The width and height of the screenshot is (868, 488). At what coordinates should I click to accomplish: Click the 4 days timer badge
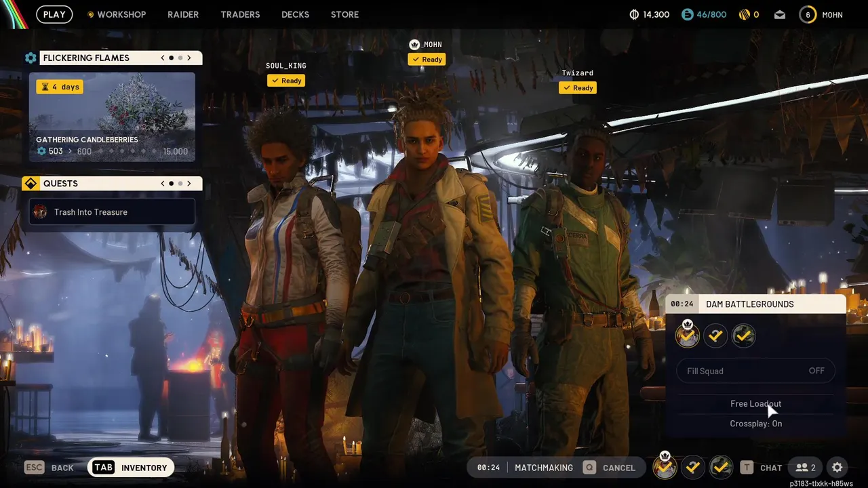tap(60, 87)
